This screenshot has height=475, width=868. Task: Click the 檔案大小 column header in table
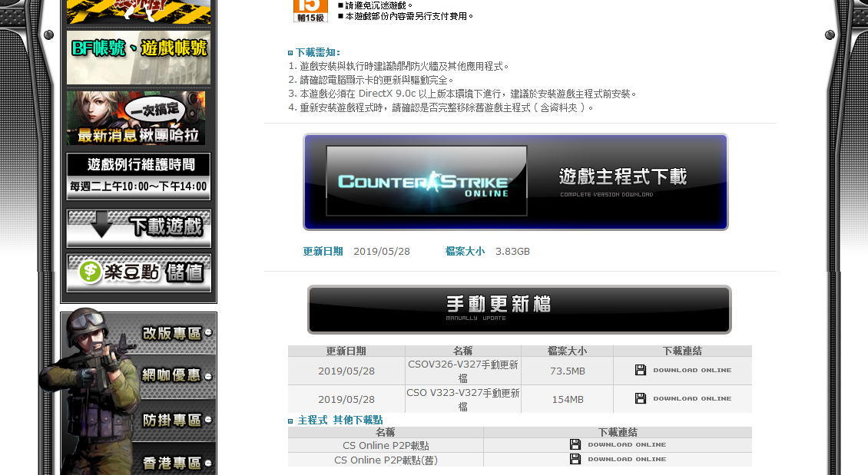(568, 351)
